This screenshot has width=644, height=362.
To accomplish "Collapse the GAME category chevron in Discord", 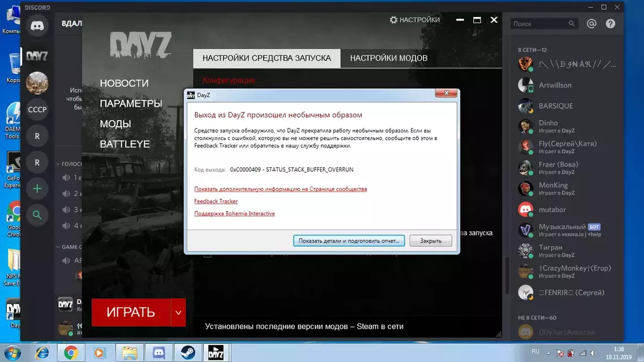I will [x=58, y=247].
